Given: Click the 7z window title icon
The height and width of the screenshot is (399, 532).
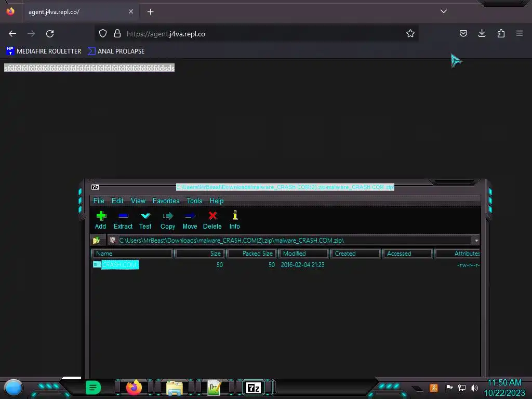Looking at the screenshot, I should coord(95,187).
